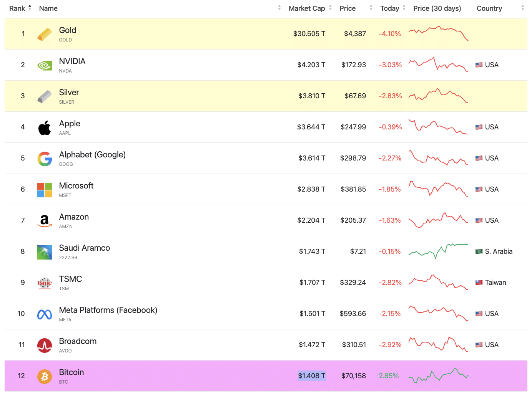Image resolution: width=532 pixels, height=397 pixels.
Task: Open the Silver asset link
Action: [x=69, y=93]
